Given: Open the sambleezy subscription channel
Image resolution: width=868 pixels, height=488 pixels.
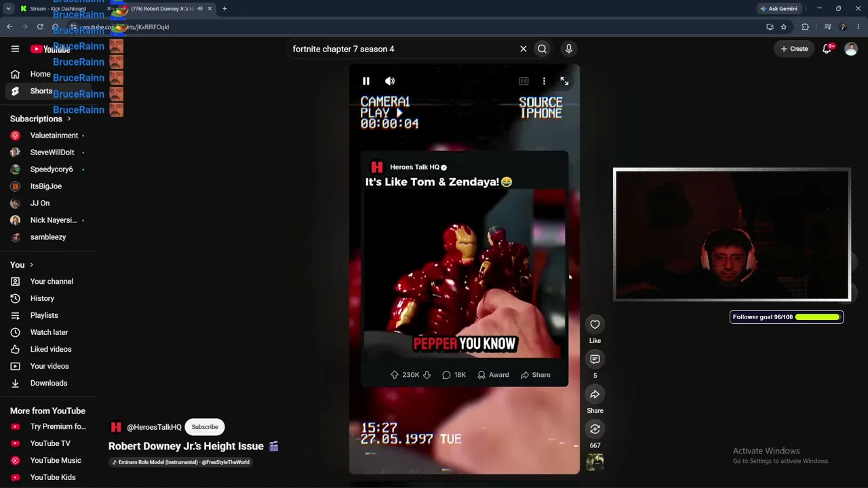Looking at the screenshot, I should [x=49, y=237].
